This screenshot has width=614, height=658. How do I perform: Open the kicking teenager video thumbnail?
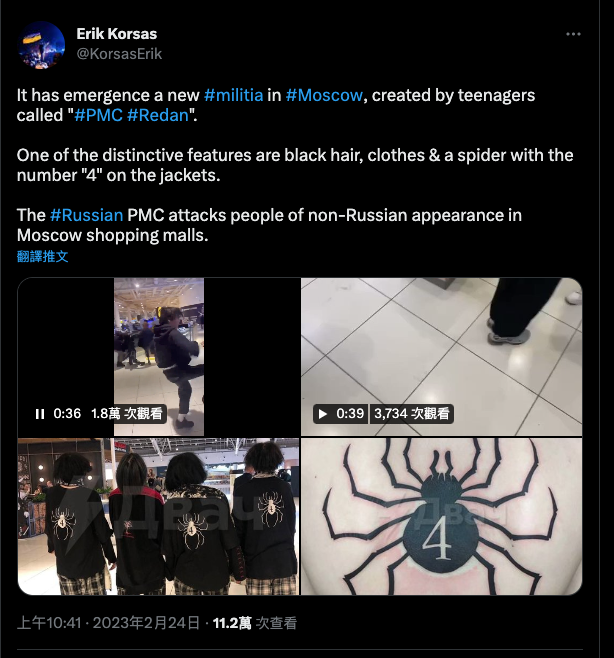coord(159,357)
